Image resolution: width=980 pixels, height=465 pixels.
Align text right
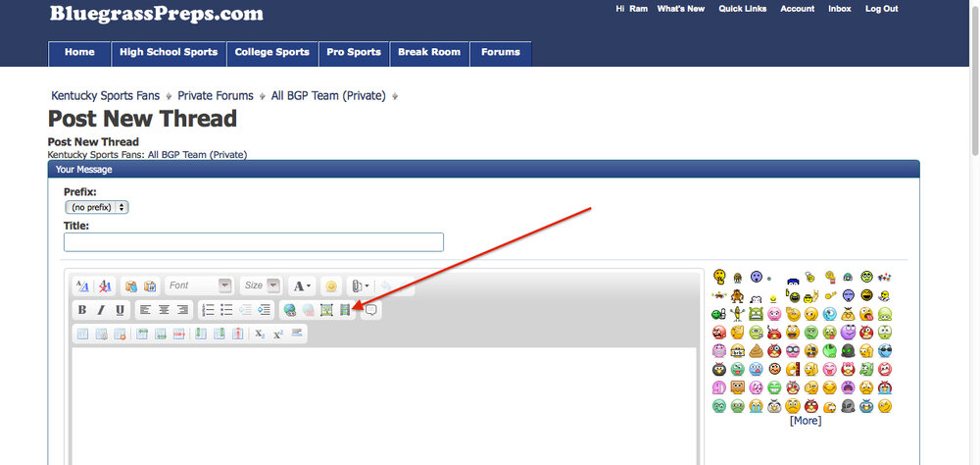coord(182,310)
